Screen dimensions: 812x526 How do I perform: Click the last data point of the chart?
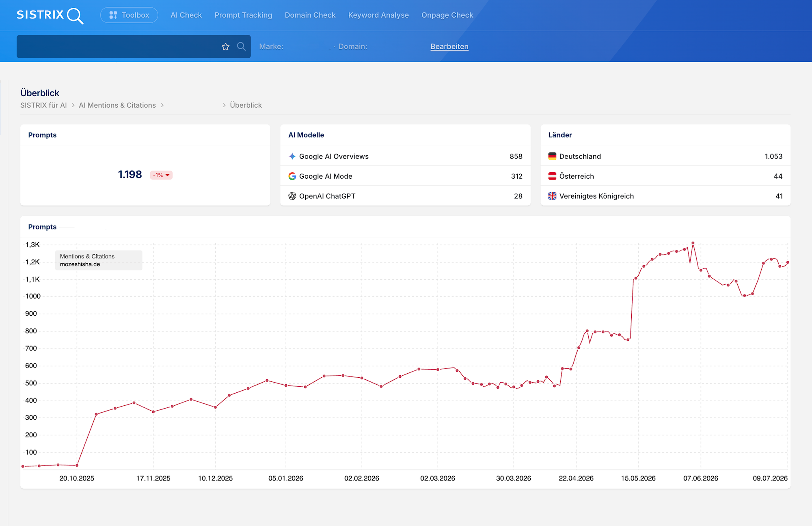point(788,262)
